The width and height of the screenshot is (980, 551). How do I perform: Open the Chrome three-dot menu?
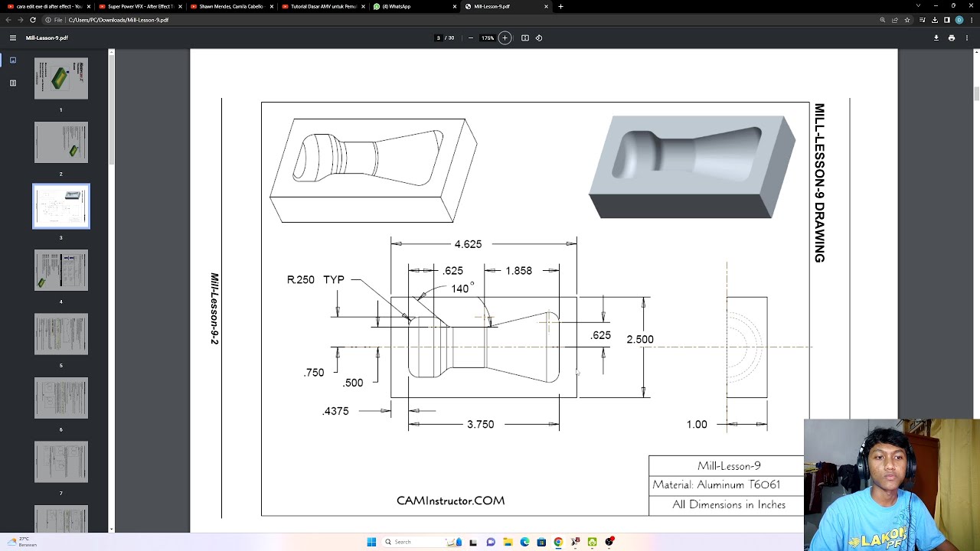click(972, 20)
